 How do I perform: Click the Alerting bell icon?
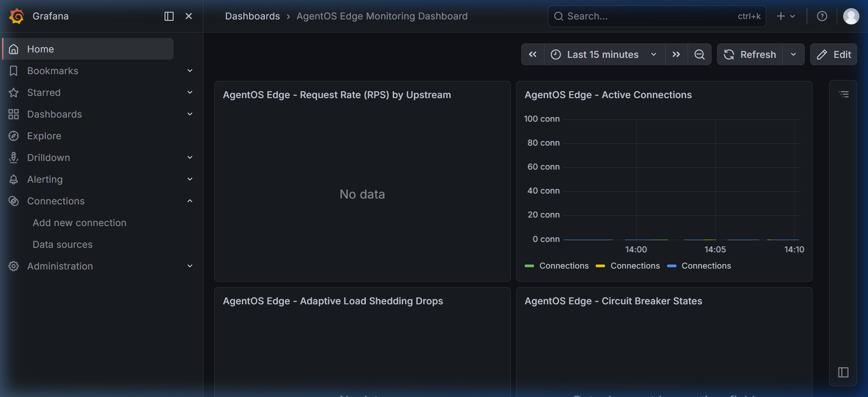coord(14,180)
